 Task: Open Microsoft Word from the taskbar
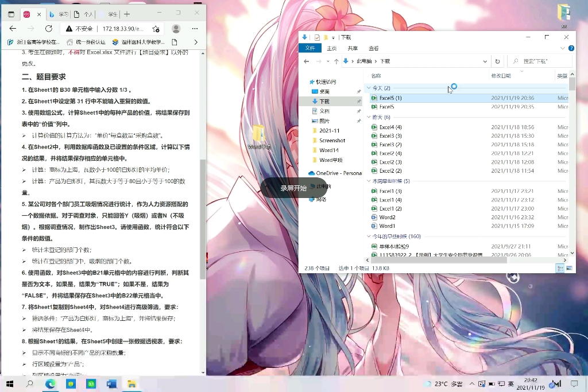pos(112,384)
